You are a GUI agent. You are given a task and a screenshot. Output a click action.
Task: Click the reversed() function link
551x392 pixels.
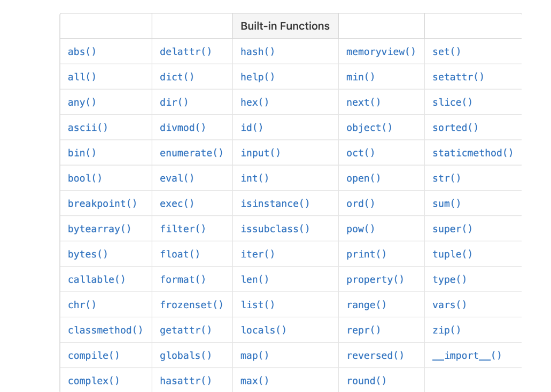[x=375, y=356]
